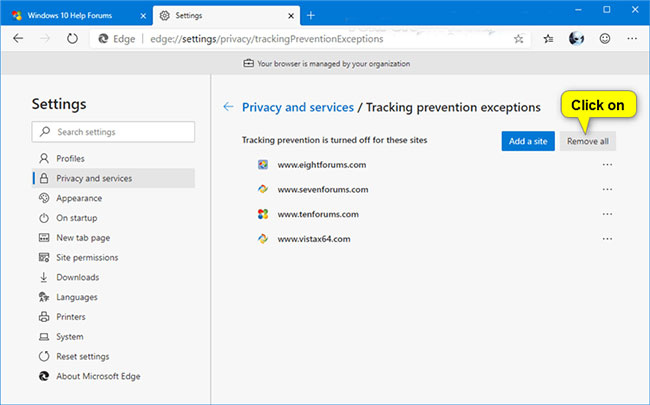Click the disabled forward arrow
650x405 pixels.
(x=45, y=39)
